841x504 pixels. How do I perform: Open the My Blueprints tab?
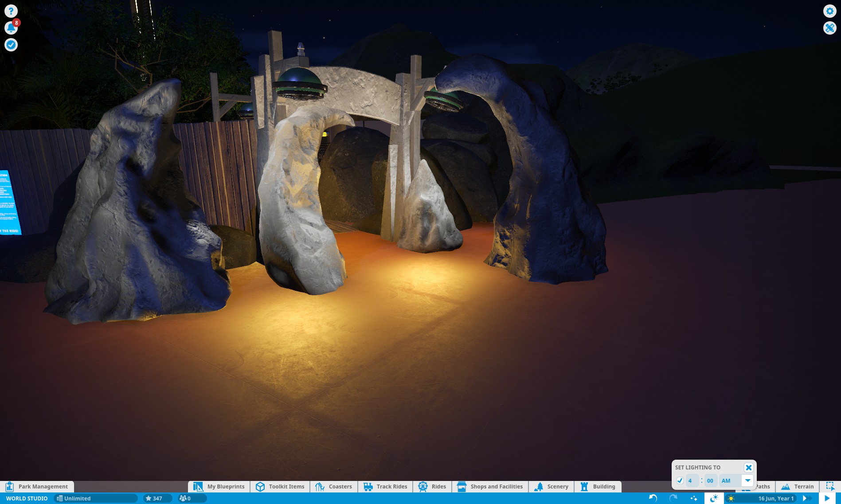[x=219, y=486]
